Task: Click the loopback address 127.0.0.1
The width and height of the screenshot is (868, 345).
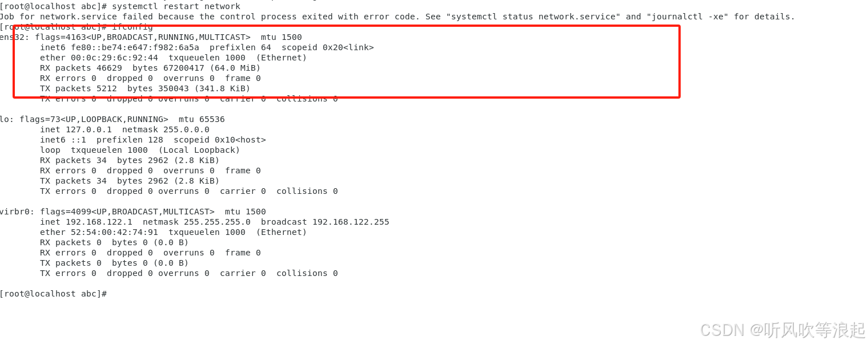Action: pyautogui.click(x=89, y=129)
